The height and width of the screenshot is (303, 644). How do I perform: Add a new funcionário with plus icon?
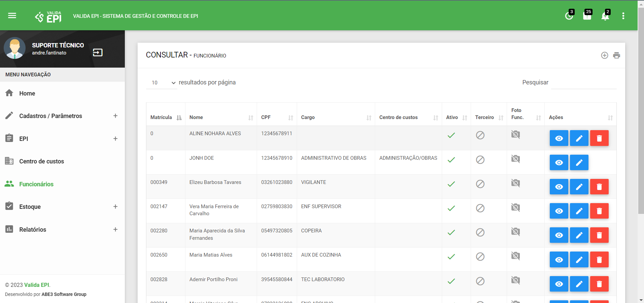[605, 55]
